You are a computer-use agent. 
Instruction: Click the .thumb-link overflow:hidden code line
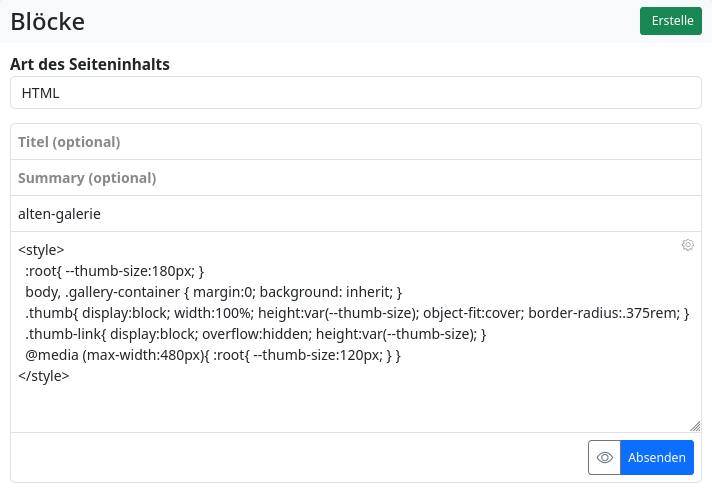pos(255,334)
